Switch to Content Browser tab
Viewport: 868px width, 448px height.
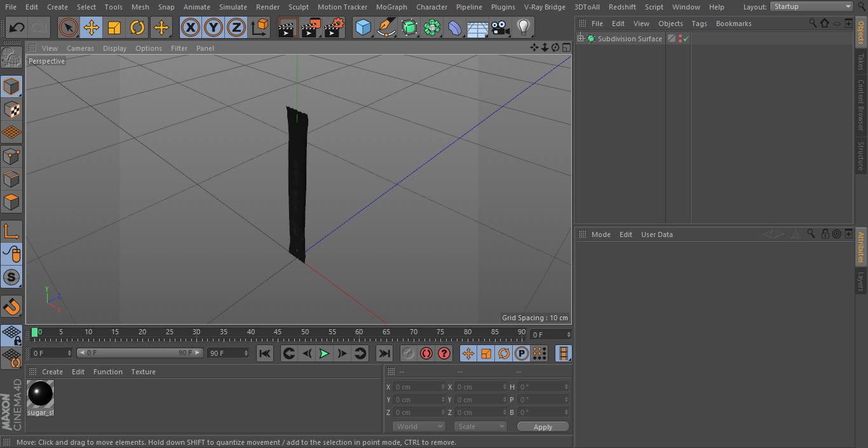click(861, 105)
